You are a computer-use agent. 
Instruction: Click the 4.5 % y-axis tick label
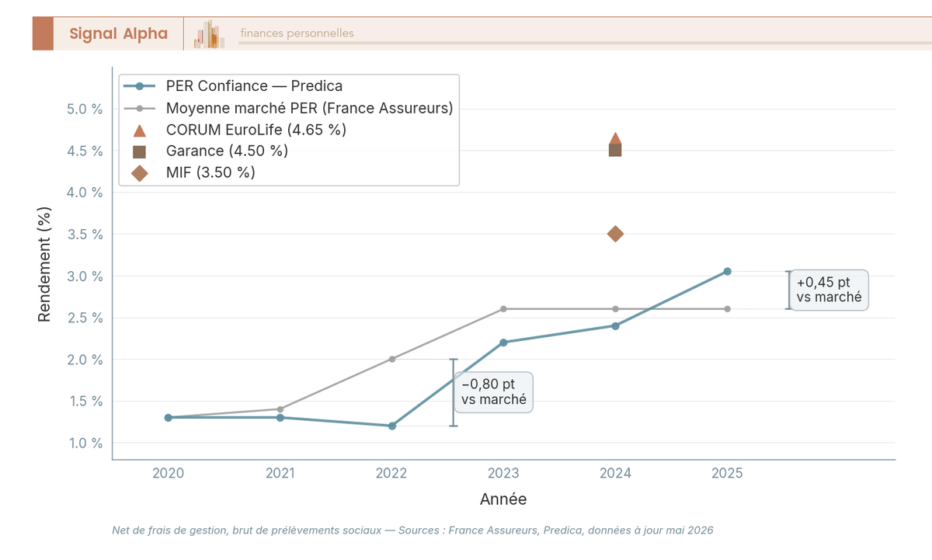click(85, 151)
